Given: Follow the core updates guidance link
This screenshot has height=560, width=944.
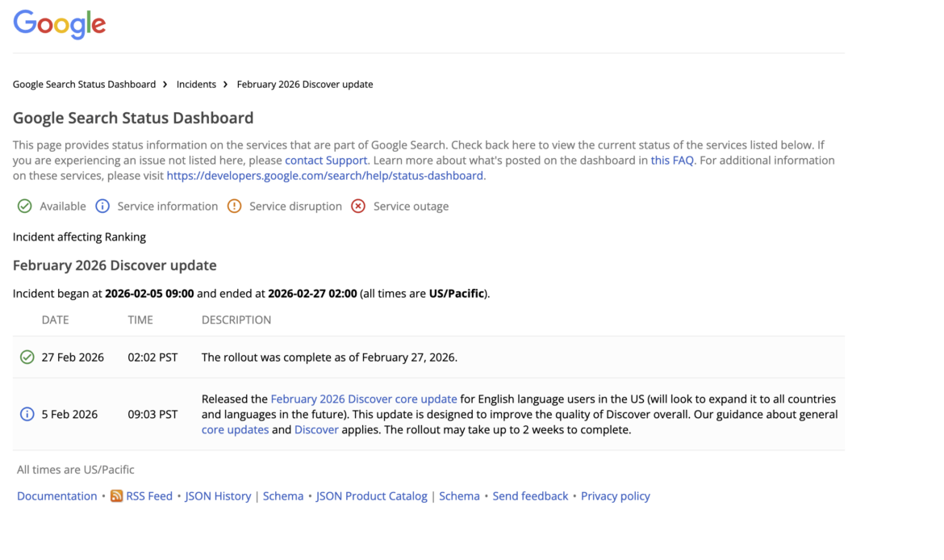Looking at the screenshot, I should [235, 430].
